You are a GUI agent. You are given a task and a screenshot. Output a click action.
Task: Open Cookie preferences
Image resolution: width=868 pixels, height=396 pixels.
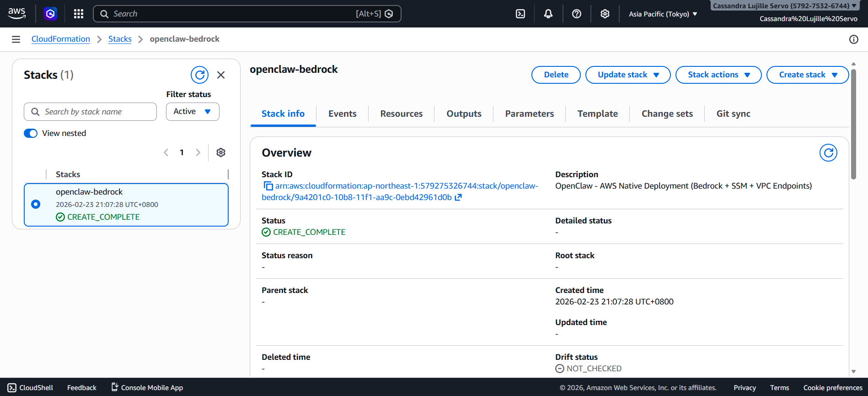(x=833, y=388)
